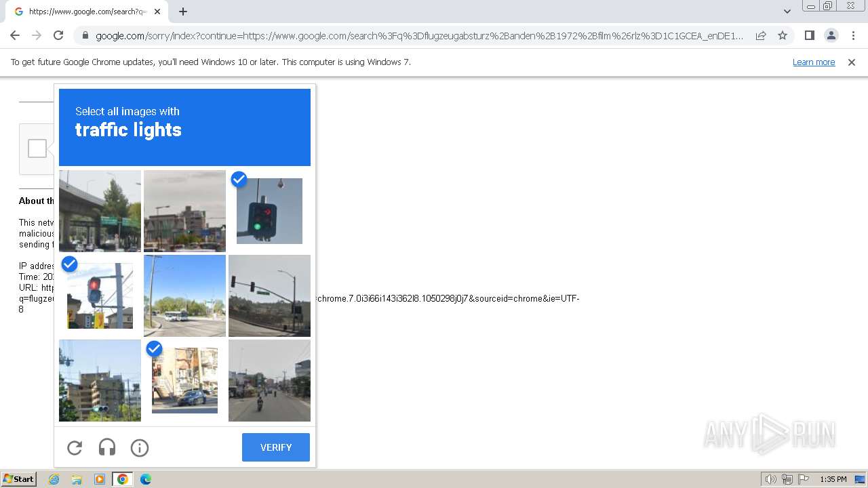Get a new captcha challenge
This screenshot has width=868, height=488.
click(x=75, y=447)
